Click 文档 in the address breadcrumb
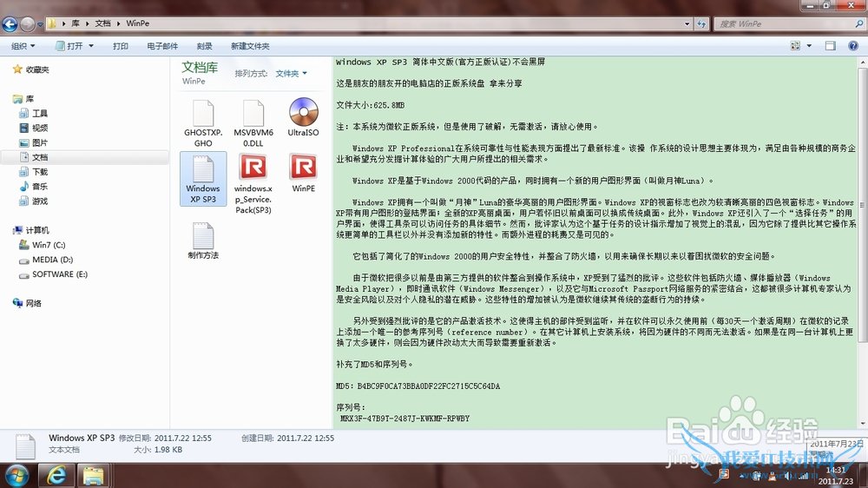The width and height of the screenshot is (868, 488). 102,23
